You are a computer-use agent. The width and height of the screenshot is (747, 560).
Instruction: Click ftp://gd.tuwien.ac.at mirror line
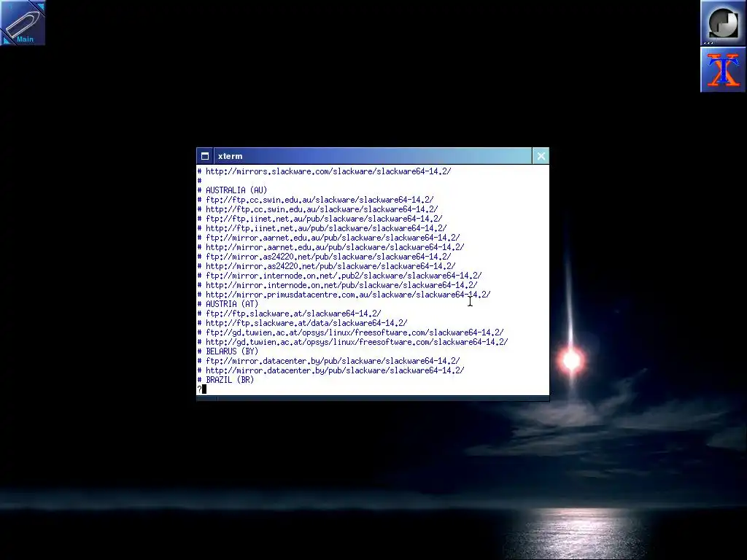click(x=351, y=332)
